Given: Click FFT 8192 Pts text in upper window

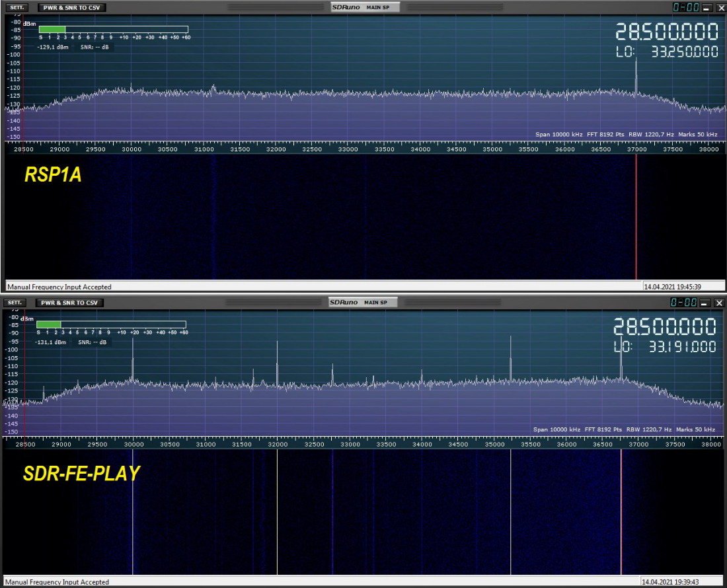Looking at the screenshot, I should tap(605, 134).
